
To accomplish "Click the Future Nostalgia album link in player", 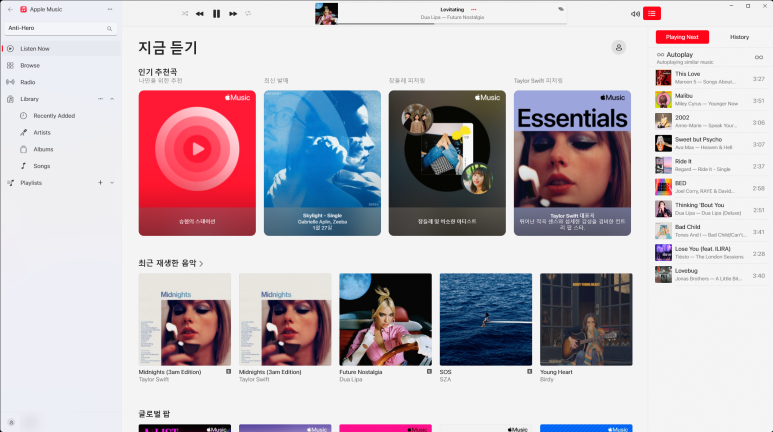I will coord(465,17).
